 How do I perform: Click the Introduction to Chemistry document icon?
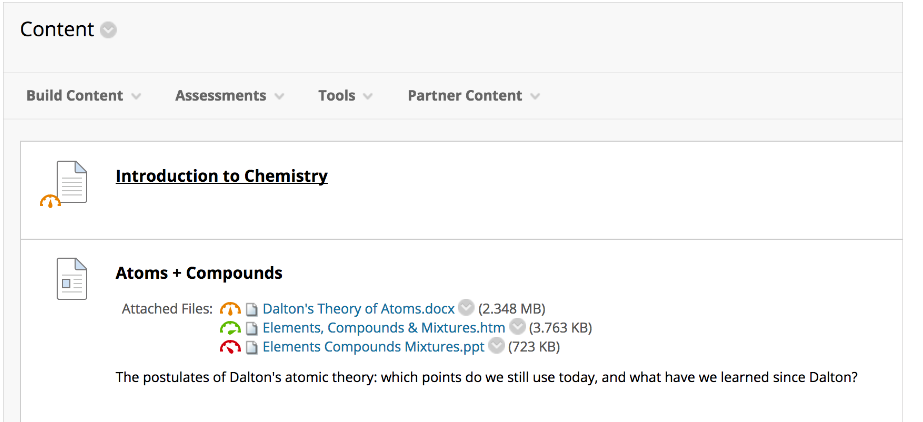point(72,182)
